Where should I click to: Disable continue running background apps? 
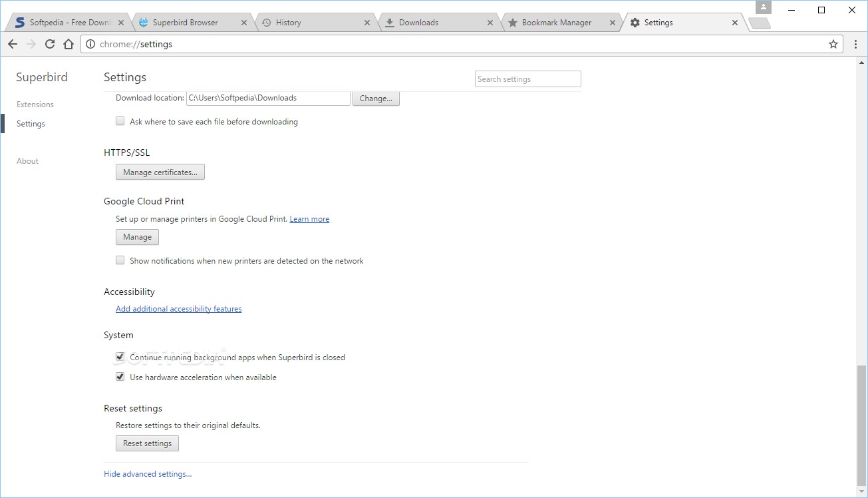(120, 357)
